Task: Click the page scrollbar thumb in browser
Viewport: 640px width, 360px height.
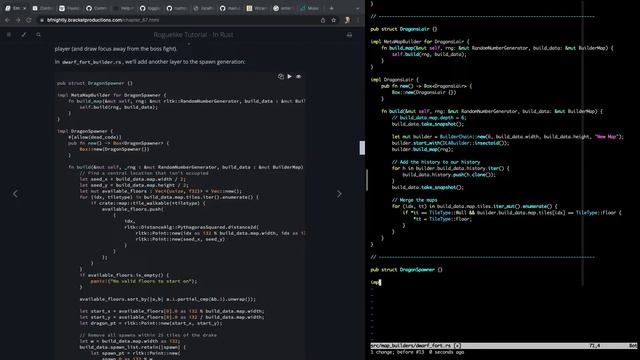Action: pos(362,148)
